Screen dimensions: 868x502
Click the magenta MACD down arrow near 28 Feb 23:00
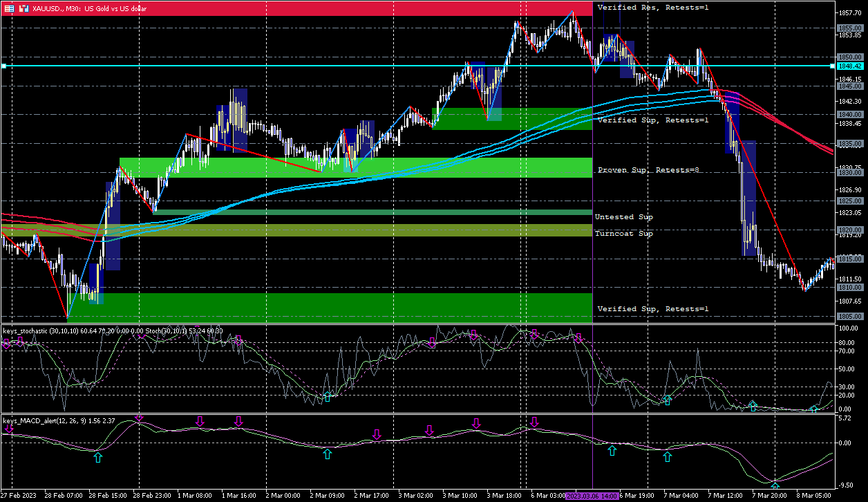(x=139, y=417)
